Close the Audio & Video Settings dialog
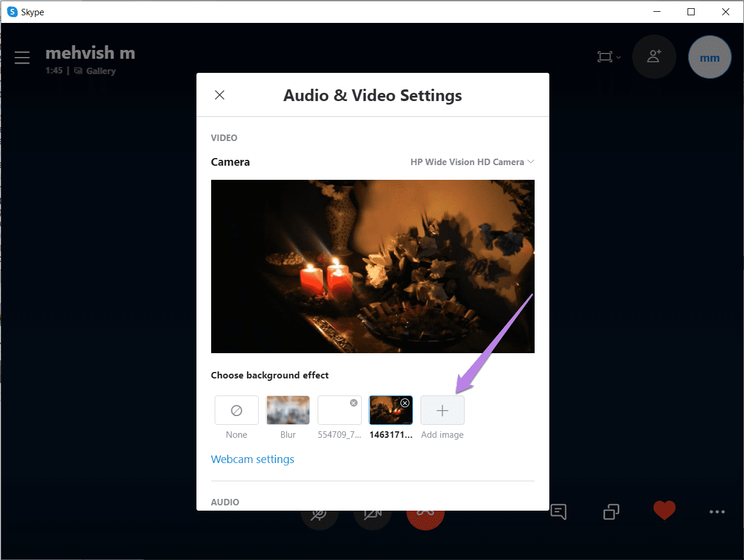744x560 pixels. tap(219, 95)
